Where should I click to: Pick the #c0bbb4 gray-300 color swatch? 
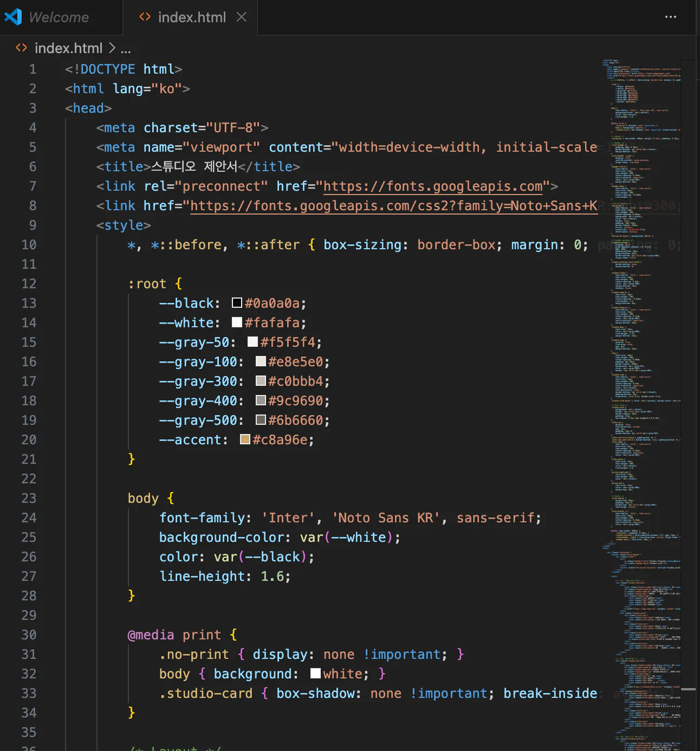tap(261, 381)
